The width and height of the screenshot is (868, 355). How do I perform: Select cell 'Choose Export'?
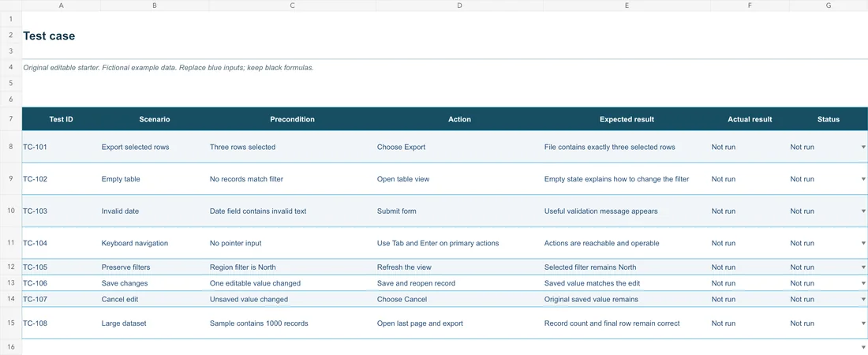pyautogui.click(x=459, y=147)
